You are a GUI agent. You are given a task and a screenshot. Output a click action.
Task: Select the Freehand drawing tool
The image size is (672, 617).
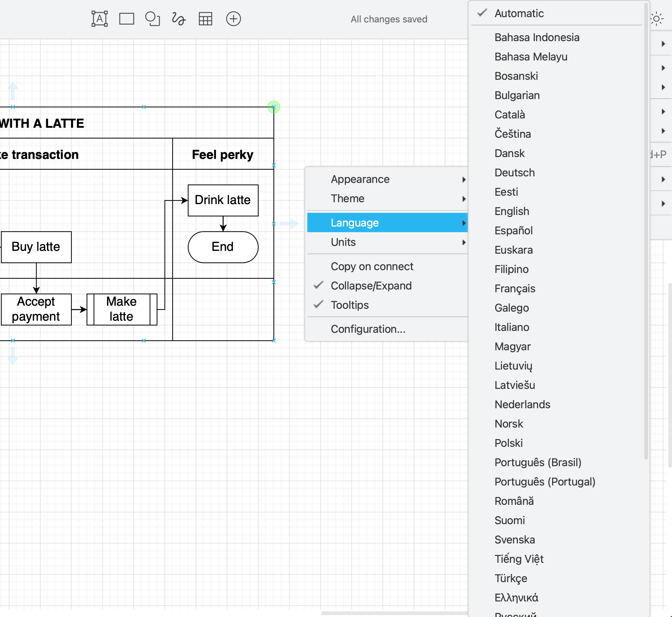[178, 19]
